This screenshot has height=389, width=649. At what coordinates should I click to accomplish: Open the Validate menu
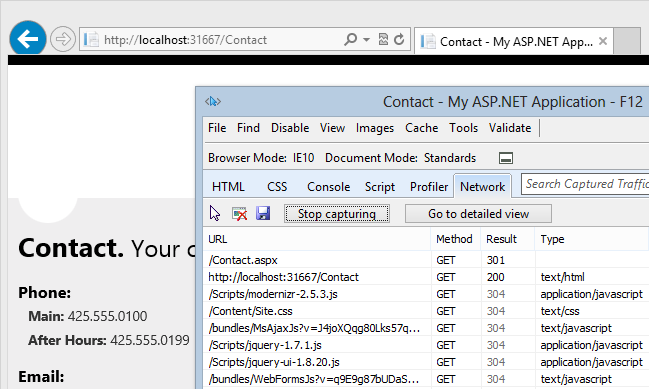click(510, 128)
